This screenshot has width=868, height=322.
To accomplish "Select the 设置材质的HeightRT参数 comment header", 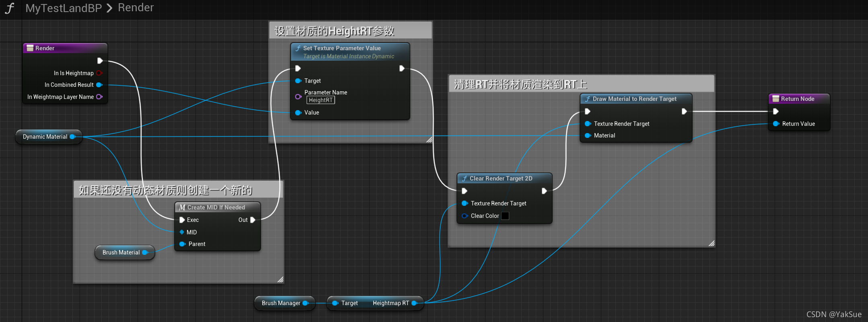I will pos(351,31).
